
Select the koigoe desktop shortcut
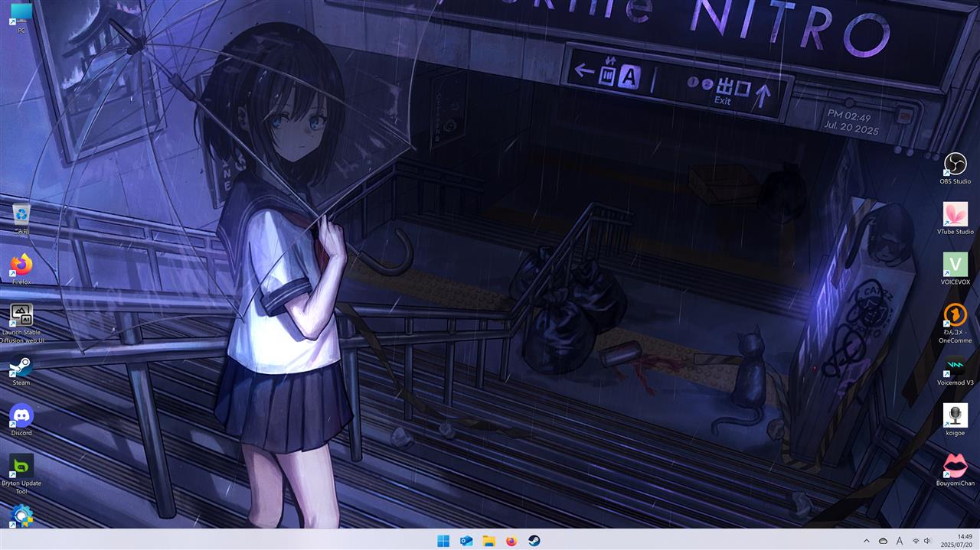(x=955, y=420)
